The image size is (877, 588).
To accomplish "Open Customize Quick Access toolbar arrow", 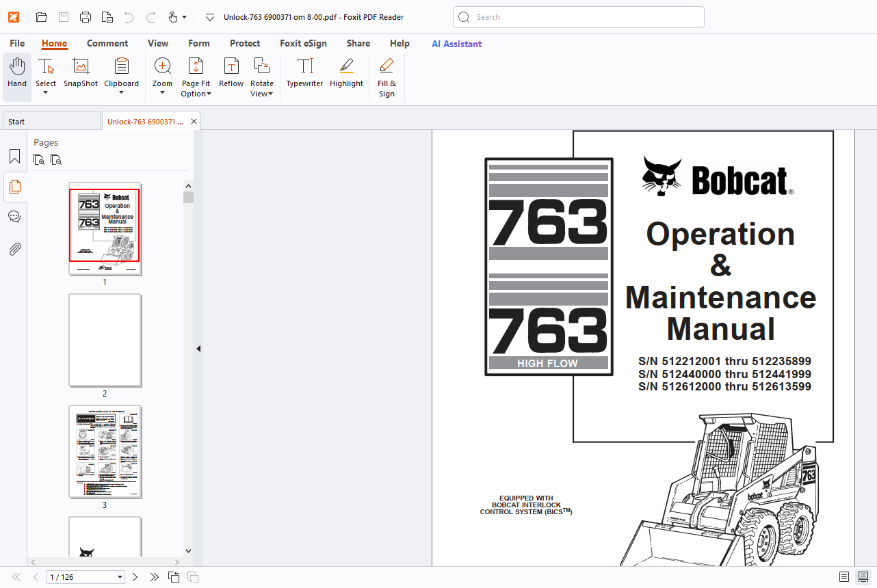I will click(210, 17).
